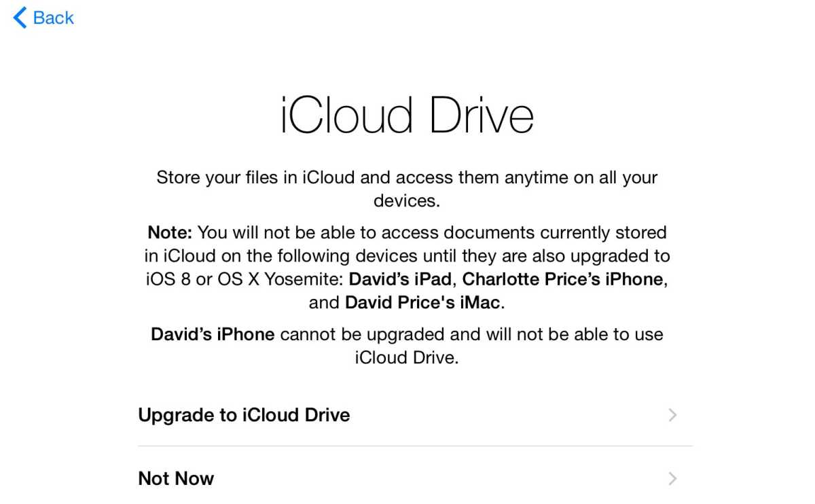Open the chevron on the Upgrade row
The height and width of the screenshot is (504, 815).
pos(672,415)
